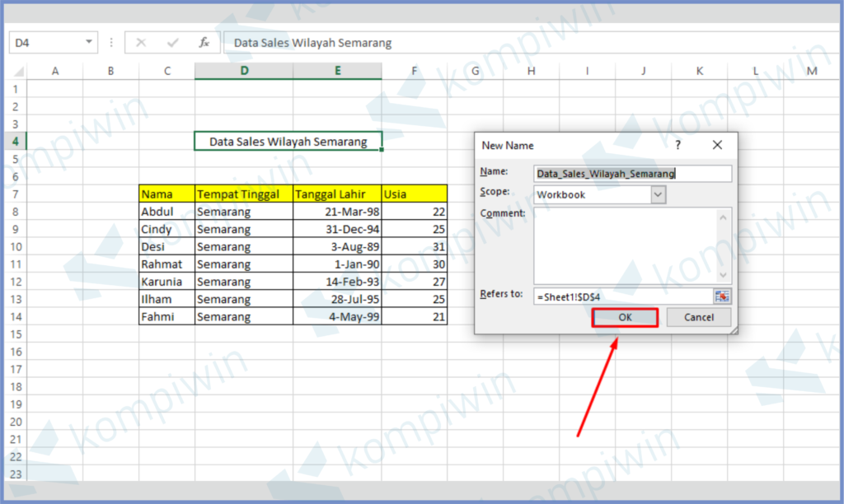This screenshot has height=504, width=844.
Task: Close the New Name dialog with X
Action: point(717,145)
